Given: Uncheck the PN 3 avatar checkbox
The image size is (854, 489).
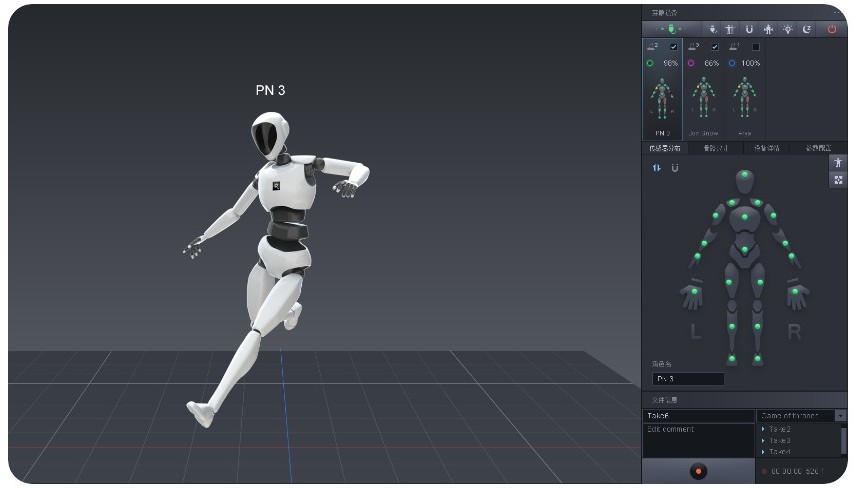Looking at the screenshot, I should coord(673,47).
